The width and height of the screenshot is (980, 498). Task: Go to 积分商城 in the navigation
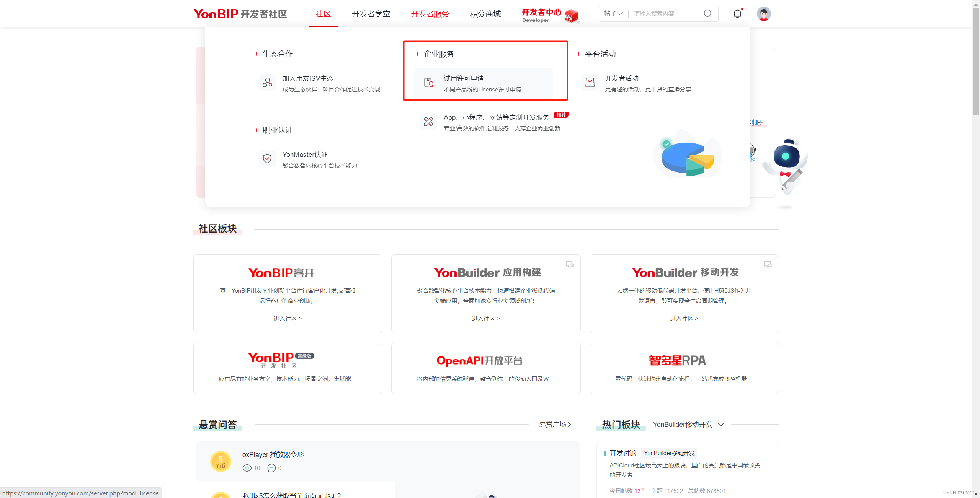point(485,14)
